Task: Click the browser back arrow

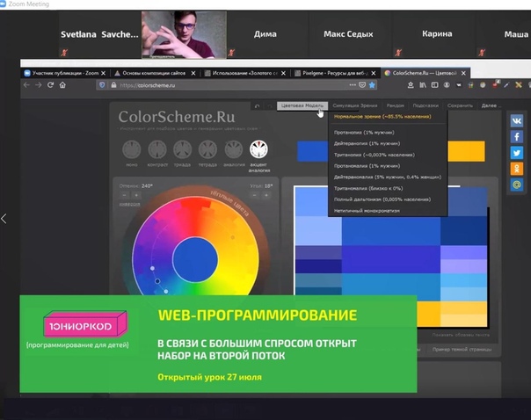Action: coord(26,85)
